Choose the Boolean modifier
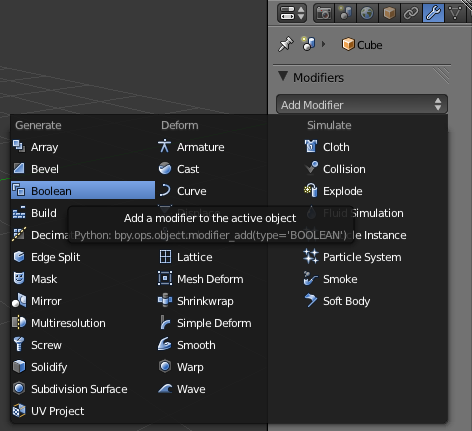 click(83, 191)
